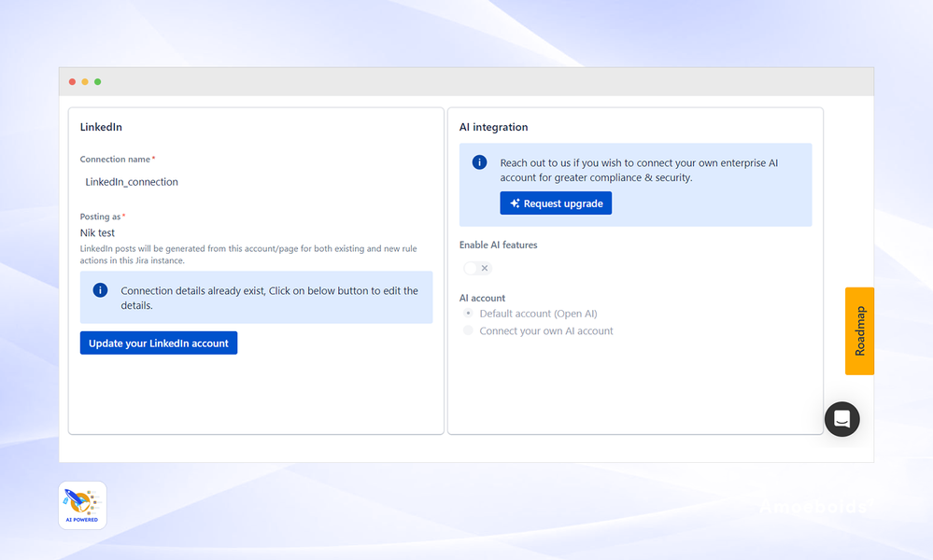Click the browser window title bar
Viewport: 933px width, 560px height.
[x=467, y=81]
